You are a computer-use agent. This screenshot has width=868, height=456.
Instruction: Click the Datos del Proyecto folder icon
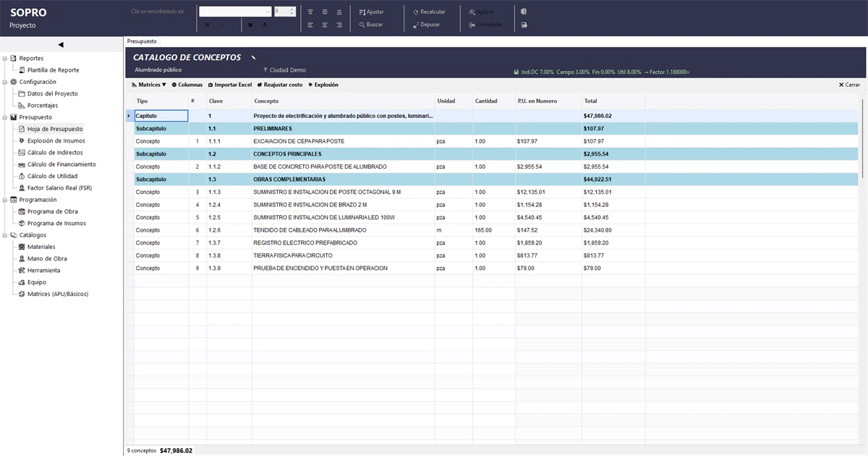coord(22,93)
